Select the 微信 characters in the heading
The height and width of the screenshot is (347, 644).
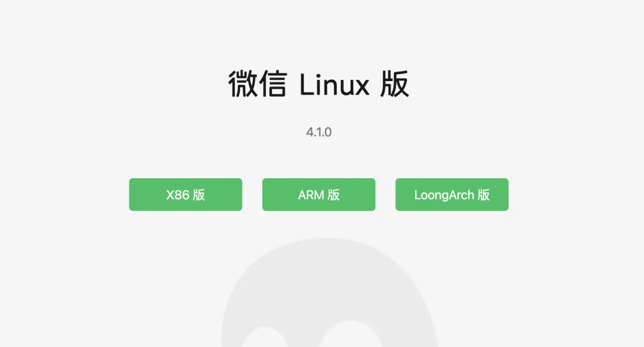pyautogui.click(x=257, y=84)
